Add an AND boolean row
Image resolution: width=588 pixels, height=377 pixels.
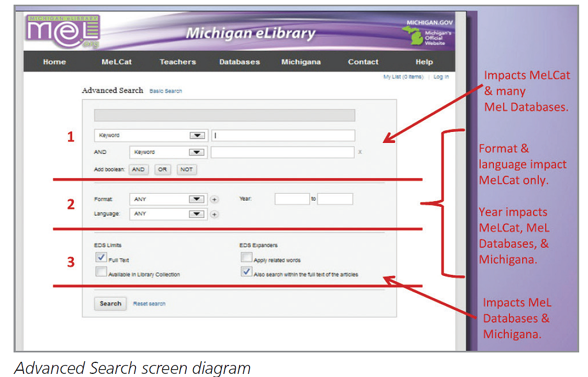click(x=139, y=170)
